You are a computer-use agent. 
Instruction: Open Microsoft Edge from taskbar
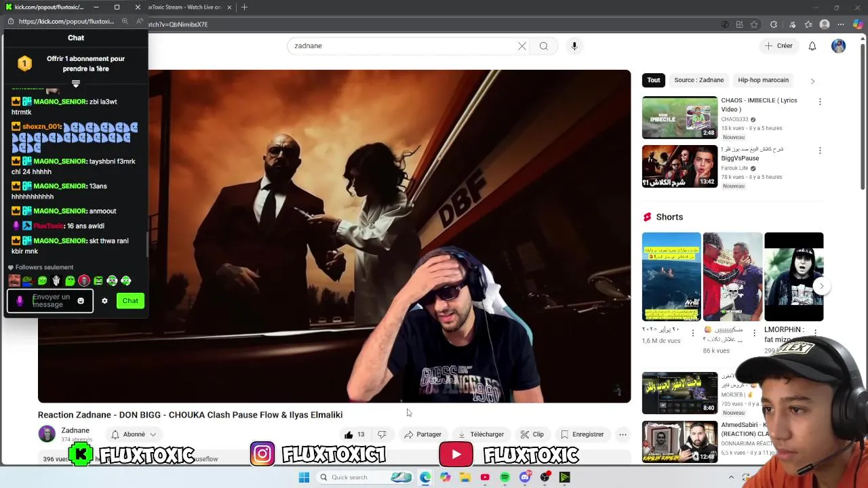425,477
